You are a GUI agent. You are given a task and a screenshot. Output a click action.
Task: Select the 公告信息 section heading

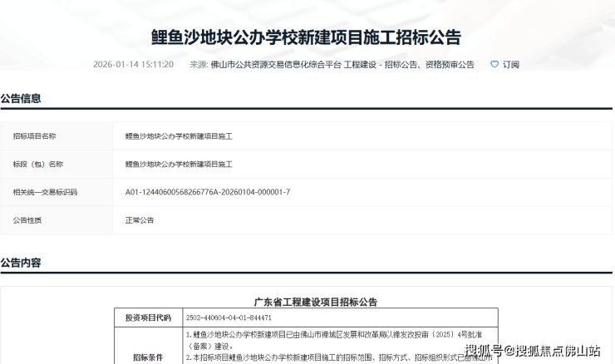pos(21,98)
